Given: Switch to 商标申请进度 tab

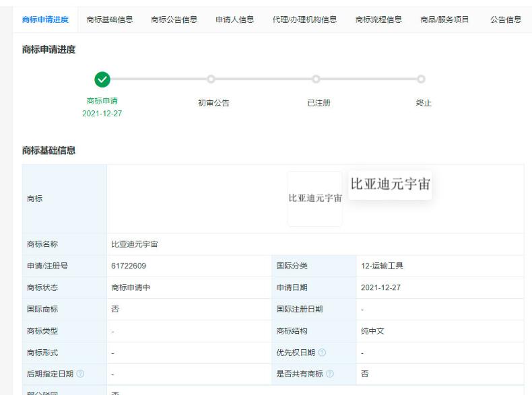Looking at the screenshot, I should pyautogui.click(x=45, y=20).
